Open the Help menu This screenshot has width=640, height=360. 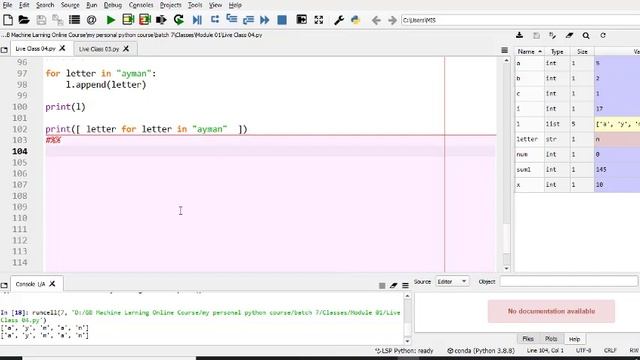coord(235,5)
